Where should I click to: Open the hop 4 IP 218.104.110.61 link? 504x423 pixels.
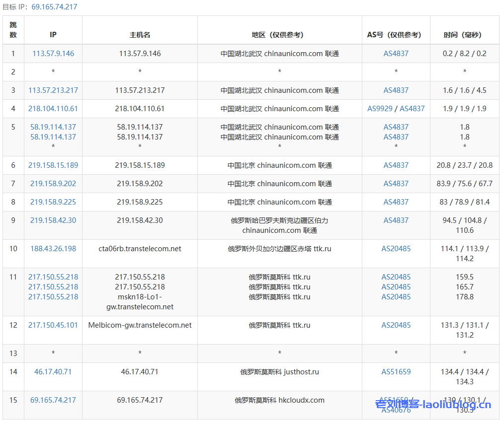pos(53,108)
